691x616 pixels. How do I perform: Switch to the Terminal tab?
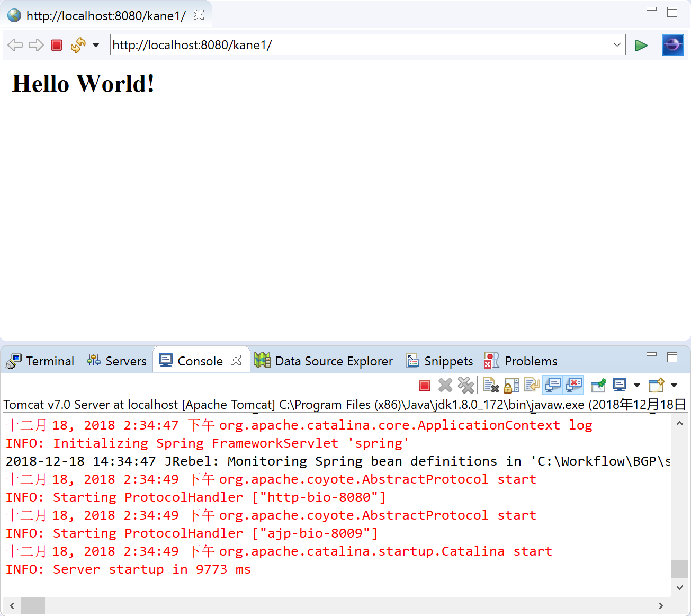[x=40, y=361]
